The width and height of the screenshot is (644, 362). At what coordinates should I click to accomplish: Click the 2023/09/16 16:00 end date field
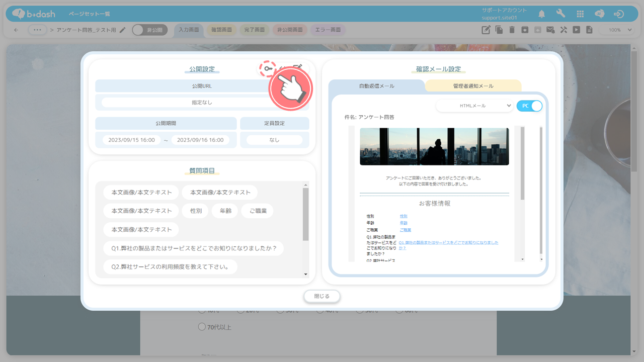click(x=200, y=140)
